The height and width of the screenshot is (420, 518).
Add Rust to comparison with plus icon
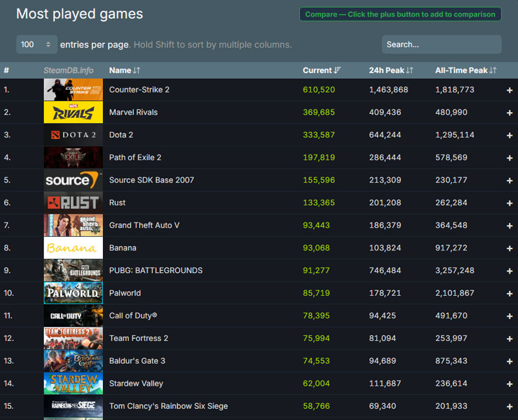point(510,203)
